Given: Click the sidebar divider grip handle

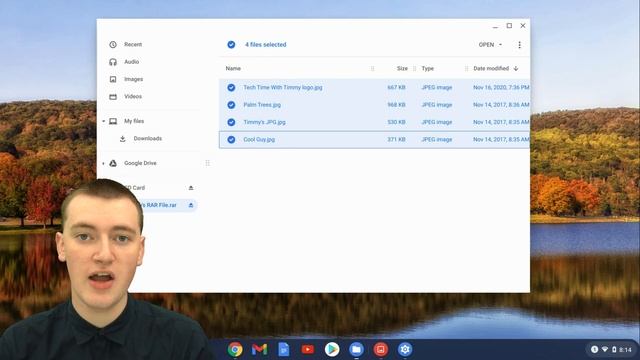Looking at the screenshot, I should coord(207,163).
